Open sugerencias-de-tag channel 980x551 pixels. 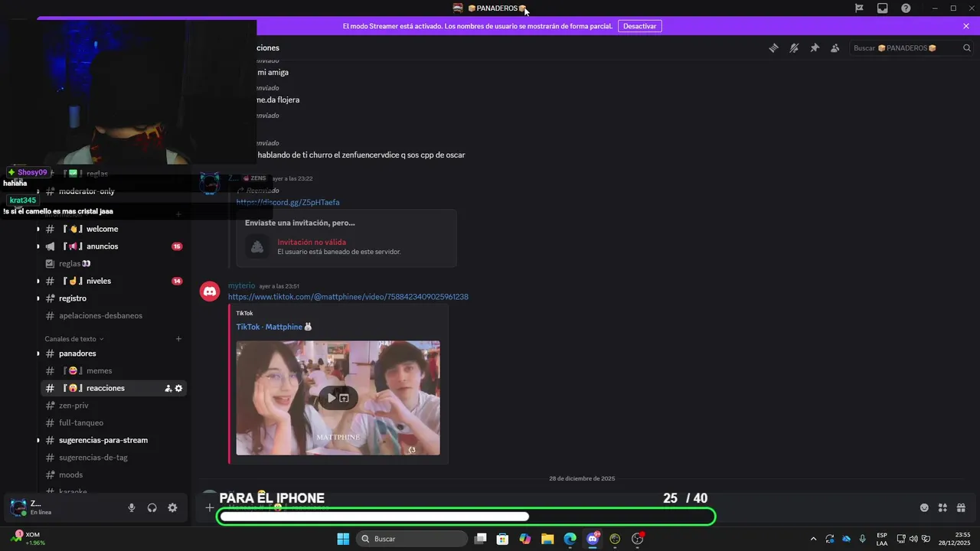113,458
